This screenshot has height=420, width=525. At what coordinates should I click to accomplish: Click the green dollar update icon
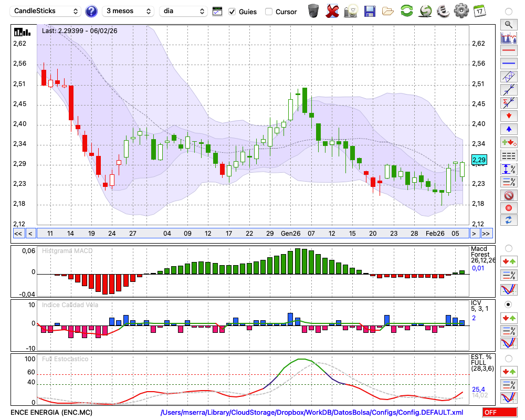click(425, 11)
